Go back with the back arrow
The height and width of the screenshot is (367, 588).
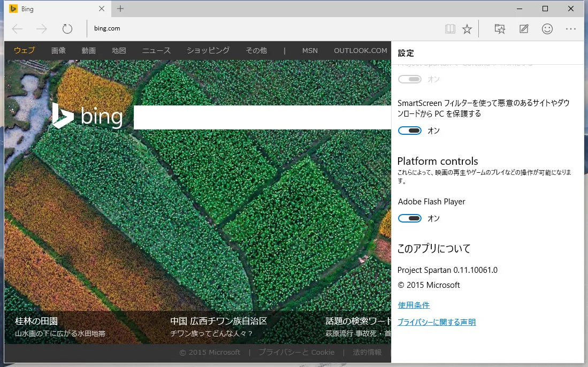(x=17, y=28)
